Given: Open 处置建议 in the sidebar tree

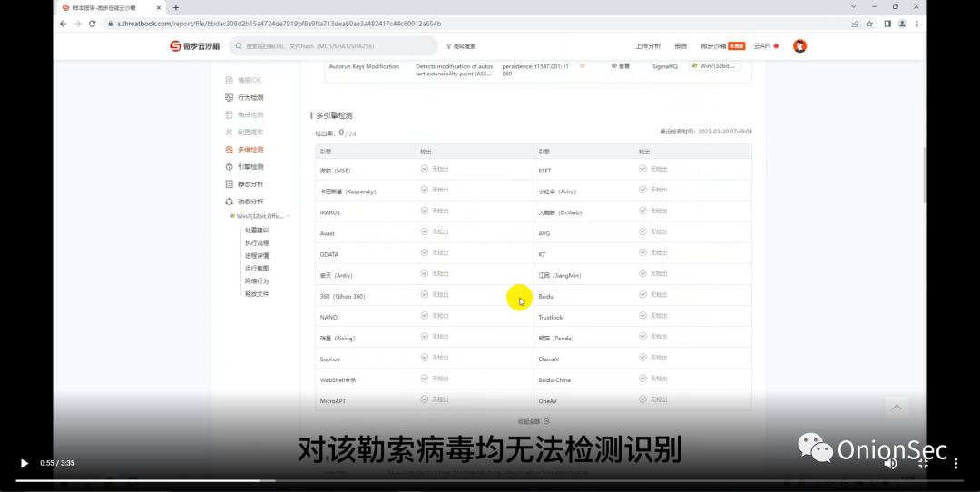Looking at the screenshot, I should tap(257, 231).
